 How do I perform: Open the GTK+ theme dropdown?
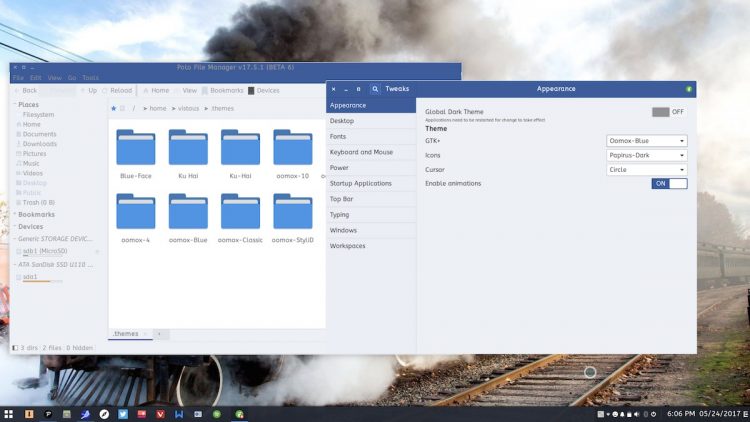tap(647, 141)
